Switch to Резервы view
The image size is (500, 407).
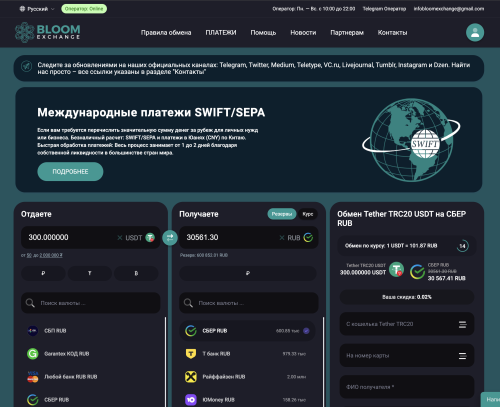pyautogui.click(x=282, y=214)
